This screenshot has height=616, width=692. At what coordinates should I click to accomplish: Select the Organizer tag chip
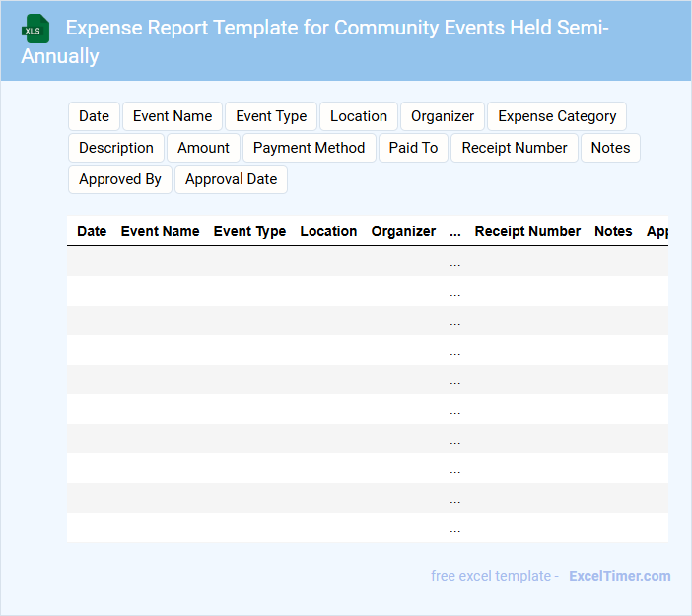point(443,116)
